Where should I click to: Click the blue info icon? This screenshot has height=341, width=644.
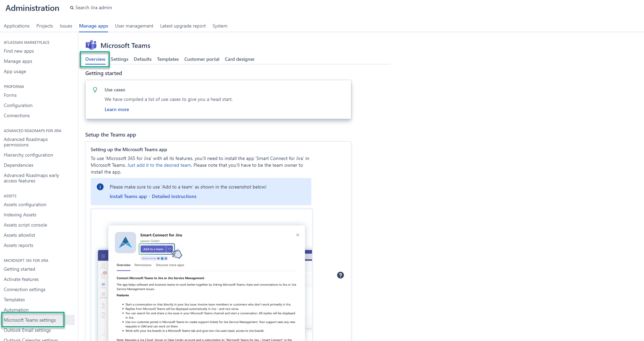(x=100, y=187)
